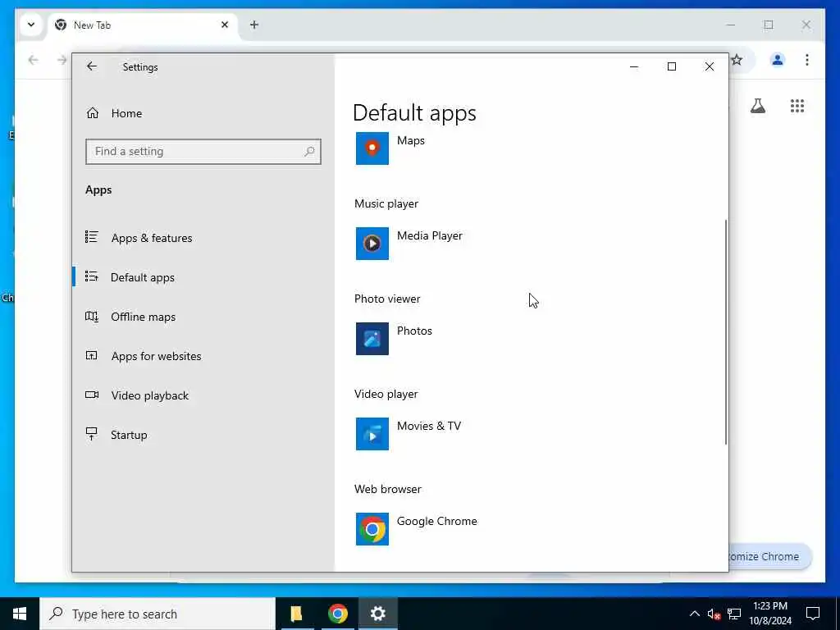The width and height of the screenshot is (840, 630).
Task: Select the New Tab tab in Chrome
Action: pyautogui.click(x=144, y=25)
